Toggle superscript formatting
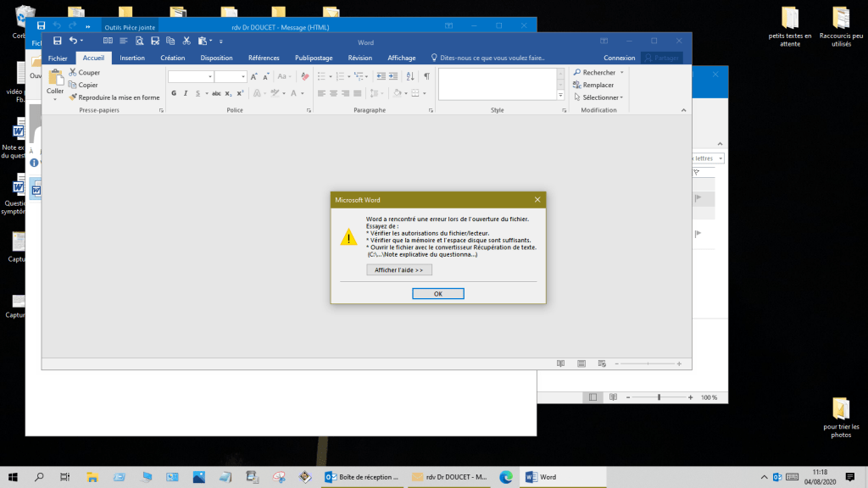 240,93
